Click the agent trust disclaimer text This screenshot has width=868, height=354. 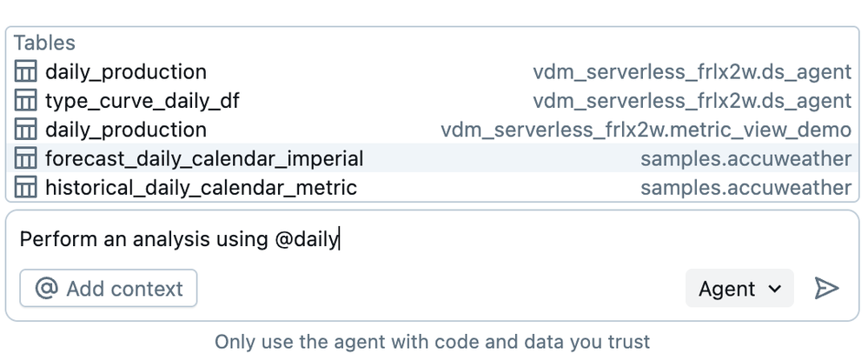pos(432,342)
